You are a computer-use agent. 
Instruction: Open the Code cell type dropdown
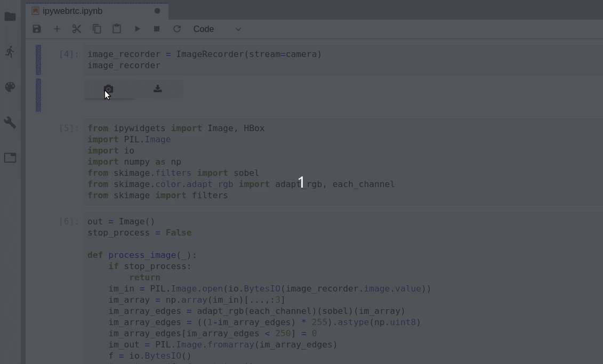[217, 29]
